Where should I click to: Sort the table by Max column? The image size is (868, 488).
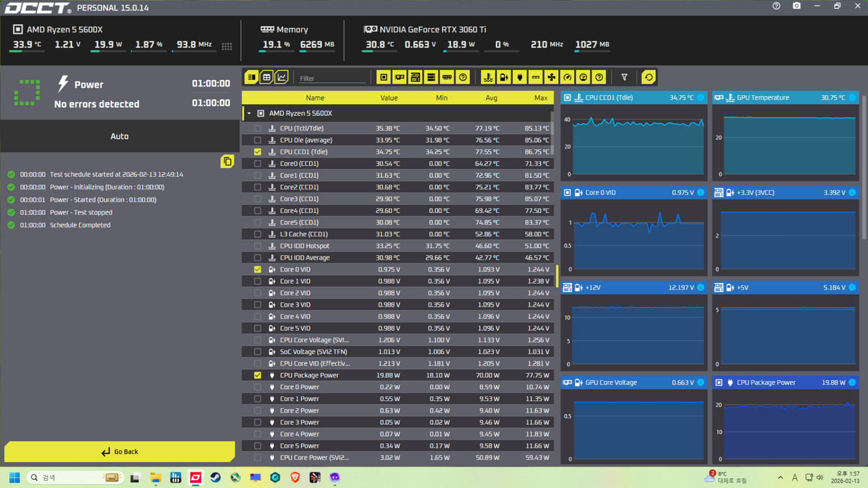540,98
